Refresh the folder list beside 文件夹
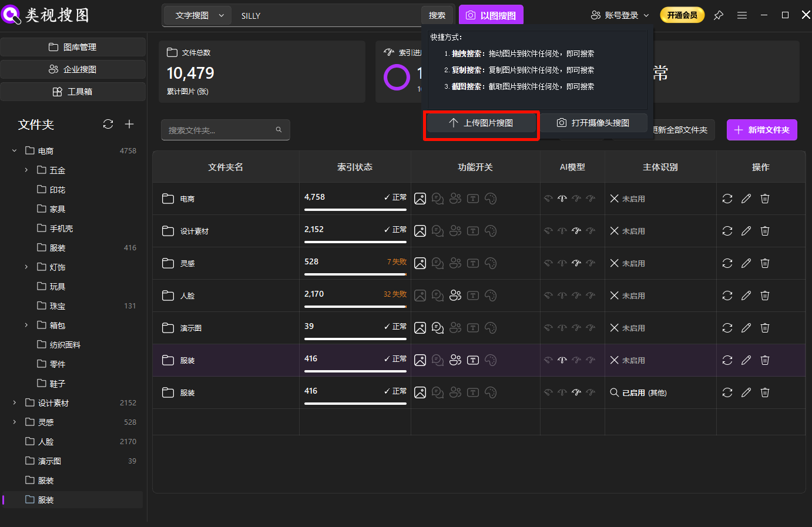Screen dimensions: 812x527 click(x=108, y=124)
